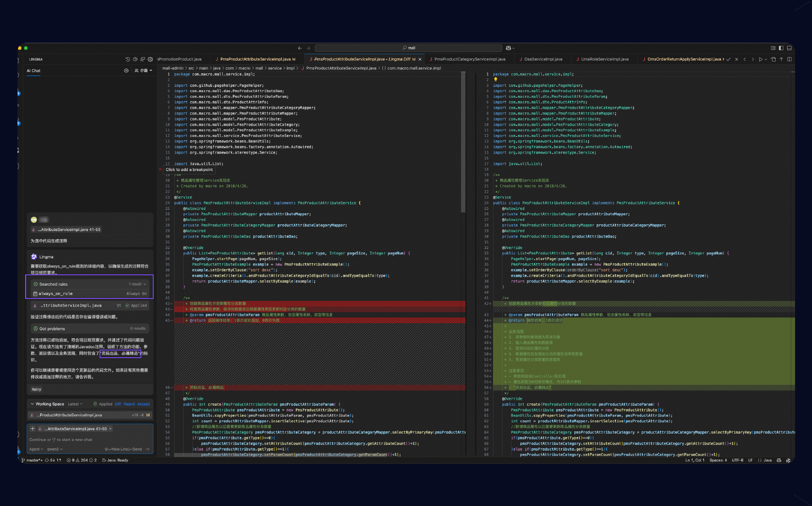Open ...ProductAttributeServiceImpl.java +14 -4 file row
This screenshot has width=812, height=506.
[90, 415]
